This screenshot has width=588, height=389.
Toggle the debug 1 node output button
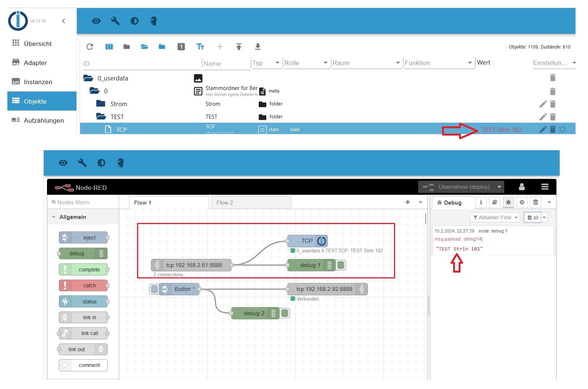pos(341,265)
